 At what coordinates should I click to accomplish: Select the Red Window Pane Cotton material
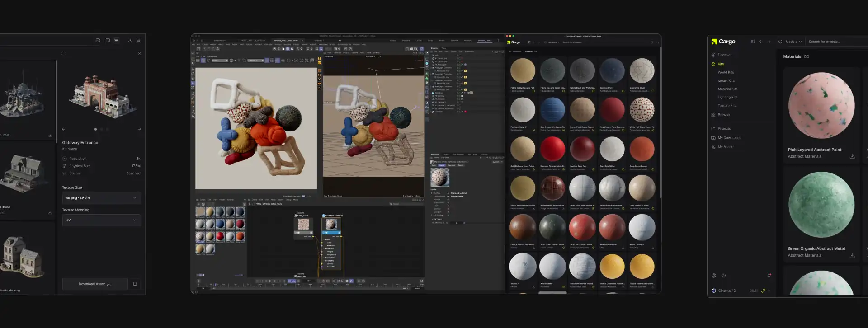pyautogui.click(x=612, y=110)
